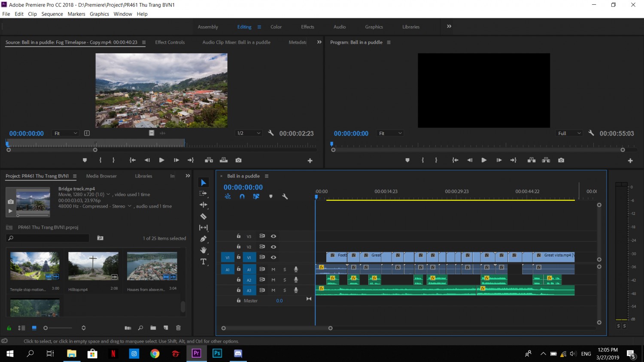Click Insert button in Source monitor
The width and height of the screenshot is (644, 362).
[x=209, y=160]
